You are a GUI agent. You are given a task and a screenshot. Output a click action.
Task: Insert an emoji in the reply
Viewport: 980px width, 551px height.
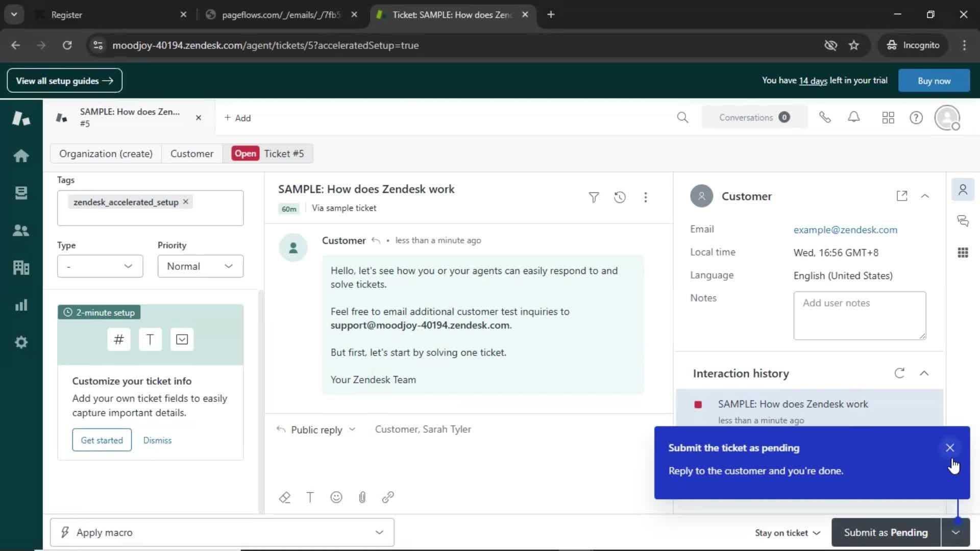(x=336, y=497)
